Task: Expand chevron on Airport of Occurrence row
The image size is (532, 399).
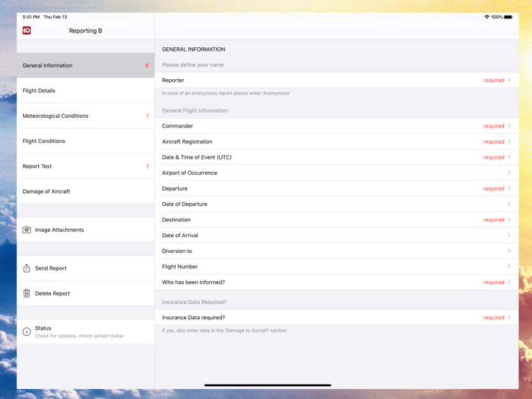Action: point(509,173)
